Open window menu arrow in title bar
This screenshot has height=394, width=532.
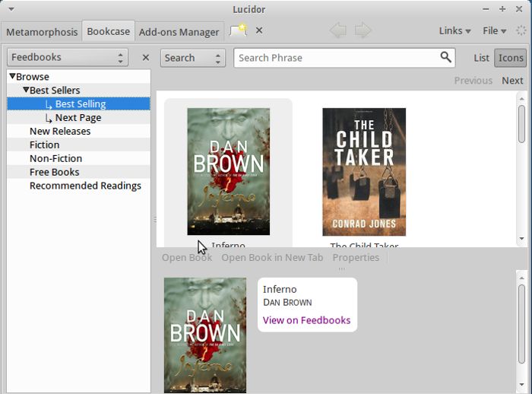click(11, 9)
